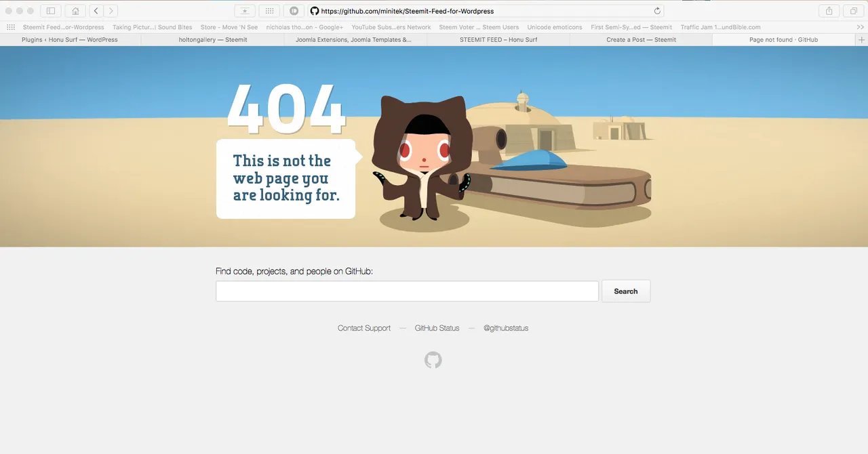Open the @githubstatus link
The image size is (868, 454).
[x=506, y=328]
